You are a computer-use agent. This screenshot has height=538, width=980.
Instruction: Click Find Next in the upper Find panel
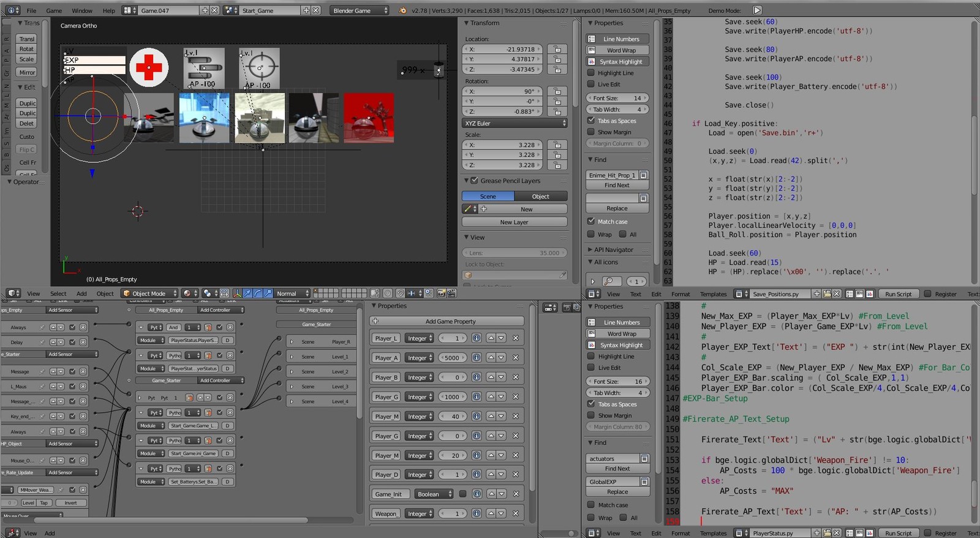617,185
